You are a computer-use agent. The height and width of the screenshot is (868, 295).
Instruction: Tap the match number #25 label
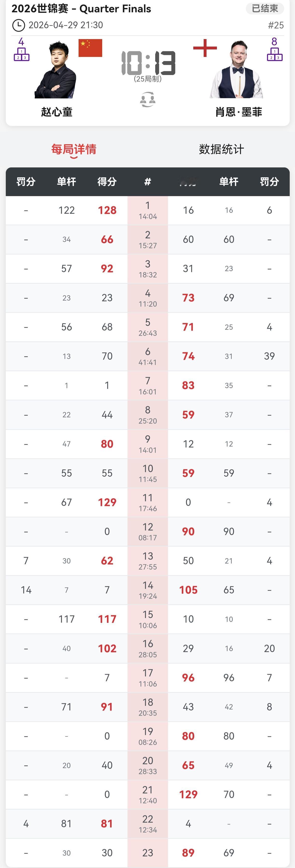pos(276,25)
